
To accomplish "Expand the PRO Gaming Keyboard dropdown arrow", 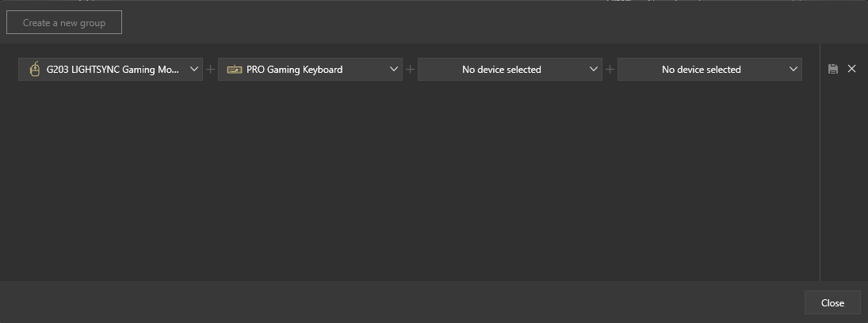I will 394,70.
